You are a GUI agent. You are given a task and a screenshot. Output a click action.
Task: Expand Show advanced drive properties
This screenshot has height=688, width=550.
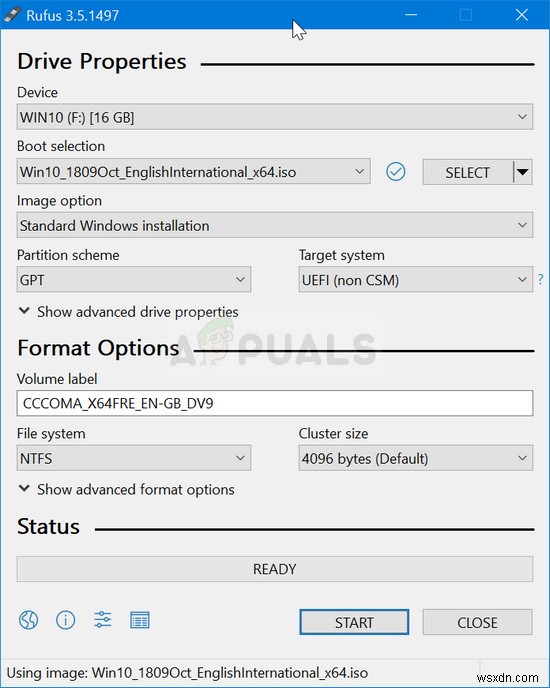[x=129, y=312]
